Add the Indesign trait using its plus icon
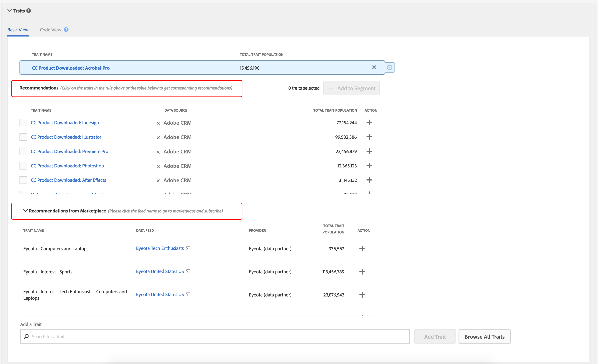This screenshot has width=598, height=364. pos(369,123)
